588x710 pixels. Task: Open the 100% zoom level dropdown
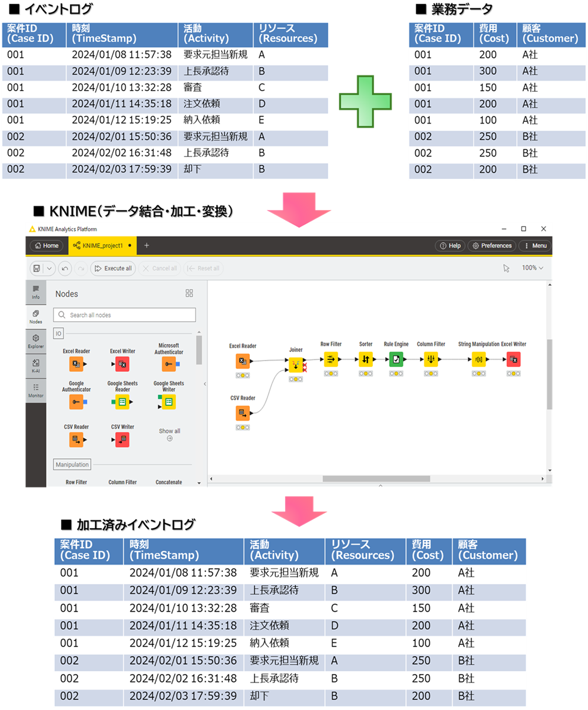533,268
